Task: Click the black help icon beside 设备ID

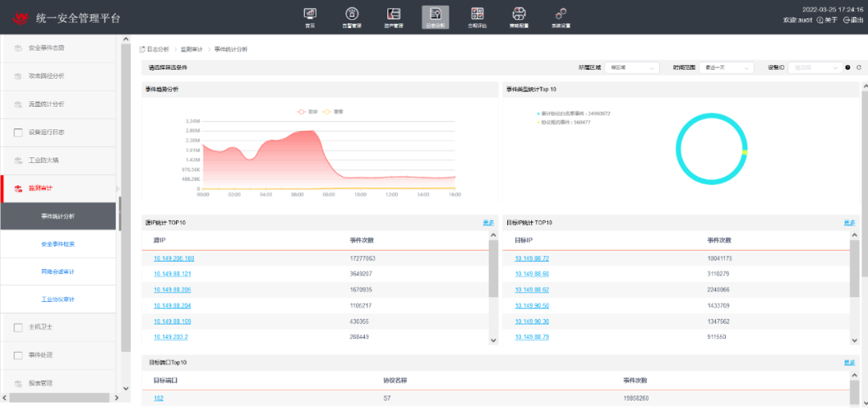Action: (x=848, y=67)
